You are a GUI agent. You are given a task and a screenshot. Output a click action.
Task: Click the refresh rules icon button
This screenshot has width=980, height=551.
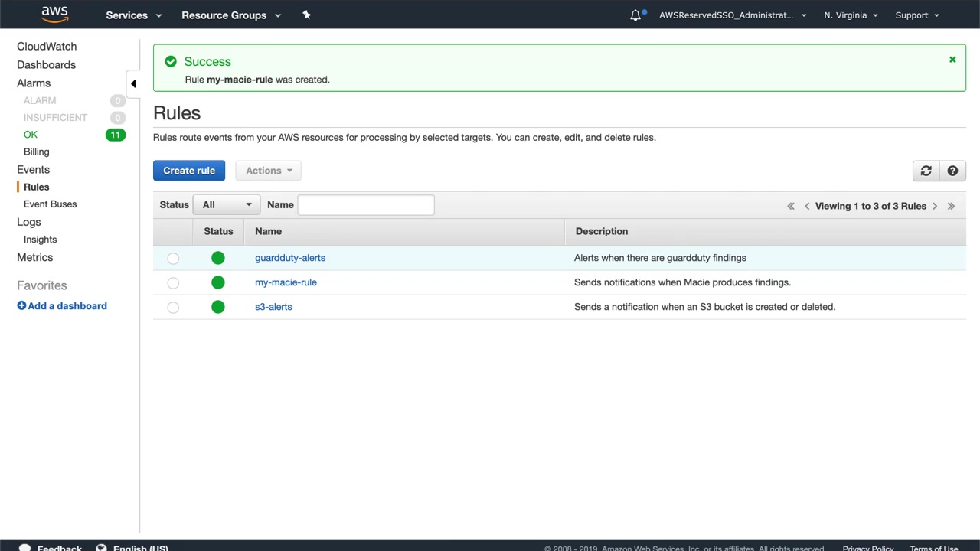point(926,171)
